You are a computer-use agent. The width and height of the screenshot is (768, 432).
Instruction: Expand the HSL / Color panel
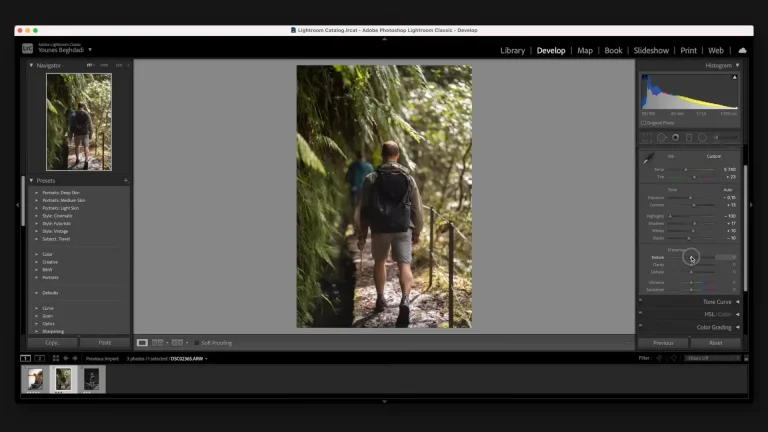point(738,314)
